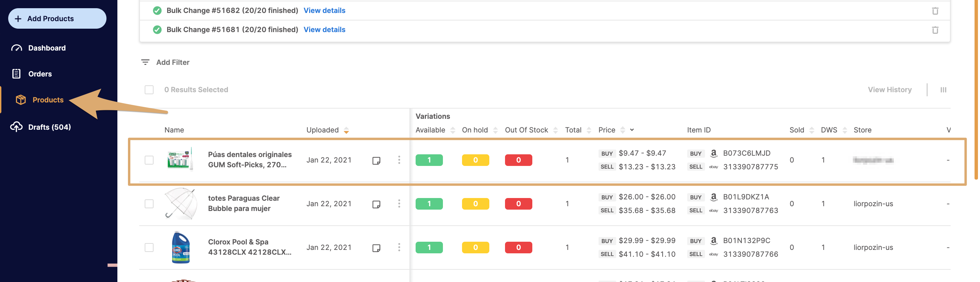Image resolution: width=980 pixels, height=282 pixels.
Task: Select the GUM Soft-Picks product checkbox
Action: click(x=149, y=160)
